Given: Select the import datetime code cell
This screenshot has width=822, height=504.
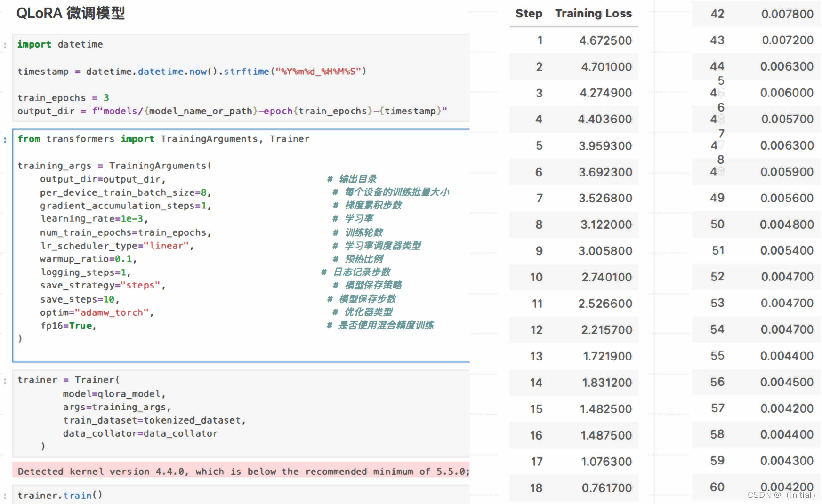Looking at the screenshot, I should pos(241,78).
